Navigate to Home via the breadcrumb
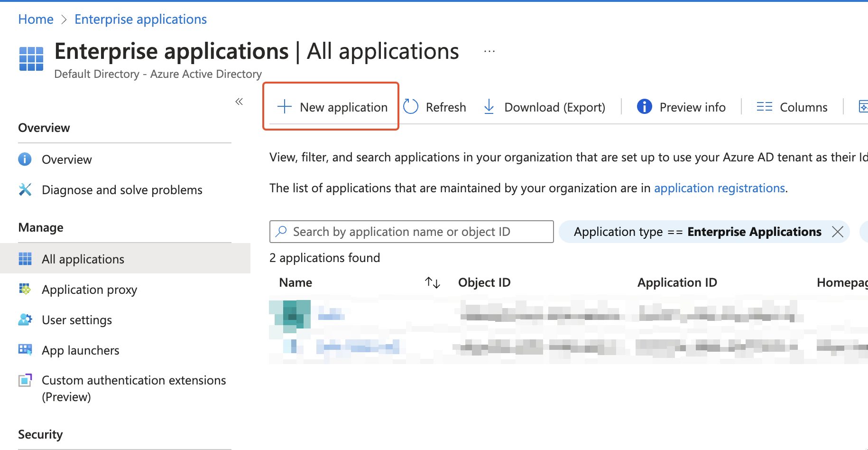 click(36, 19)
